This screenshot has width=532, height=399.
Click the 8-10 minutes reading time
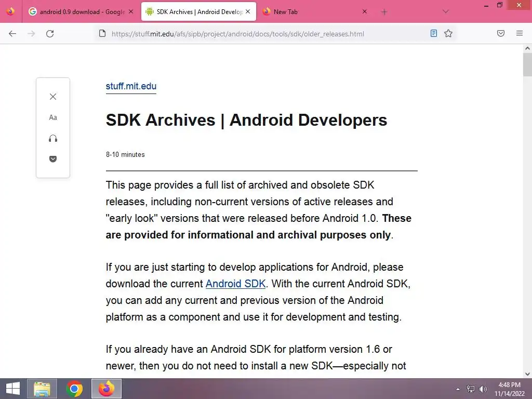click(x=125, y=155)
